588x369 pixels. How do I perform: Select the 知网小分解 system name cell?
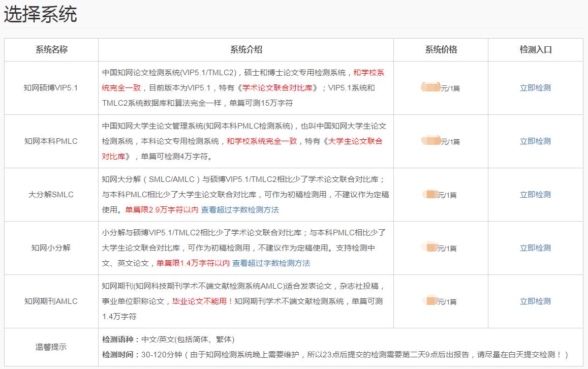tap(51, 248)
